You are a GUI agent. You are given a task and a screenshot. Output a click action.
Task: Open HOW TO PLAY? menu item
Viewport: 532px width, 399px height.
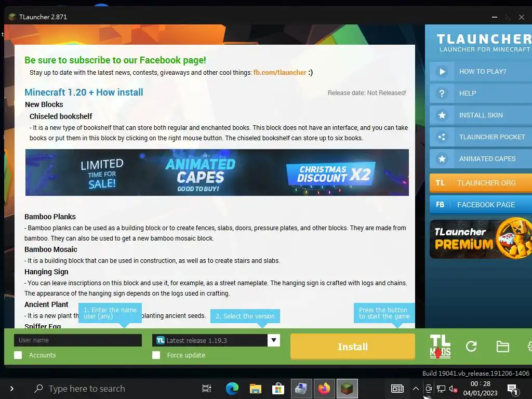pos(481,72)
